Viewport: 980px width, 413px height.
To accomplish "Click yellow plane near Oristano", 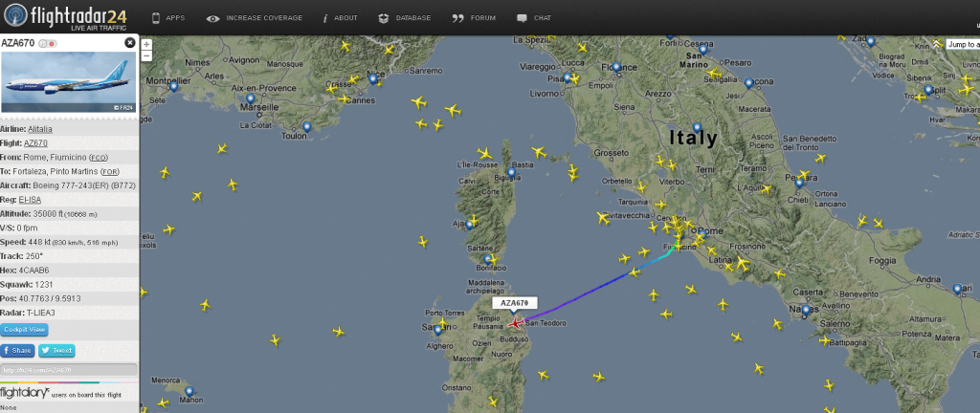I will (493, 402).
